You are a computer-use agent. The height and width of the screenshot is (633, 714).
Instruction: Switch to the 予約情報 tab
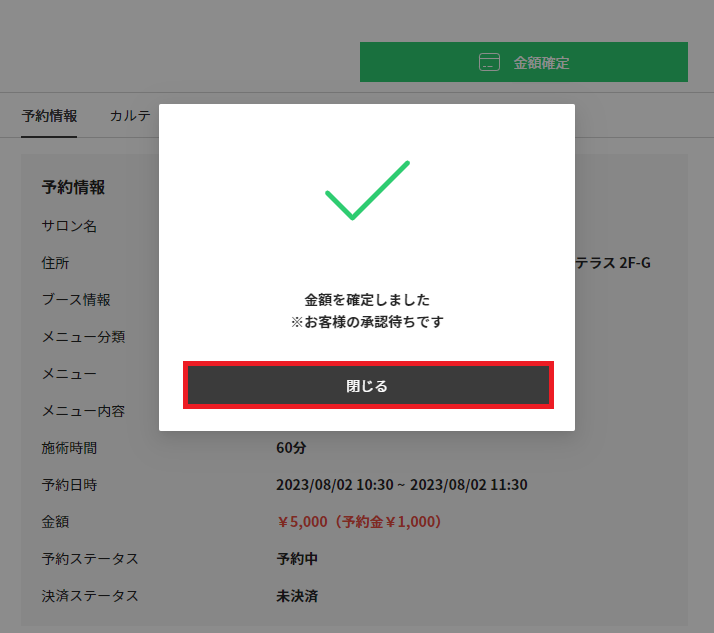pos(49,115)
